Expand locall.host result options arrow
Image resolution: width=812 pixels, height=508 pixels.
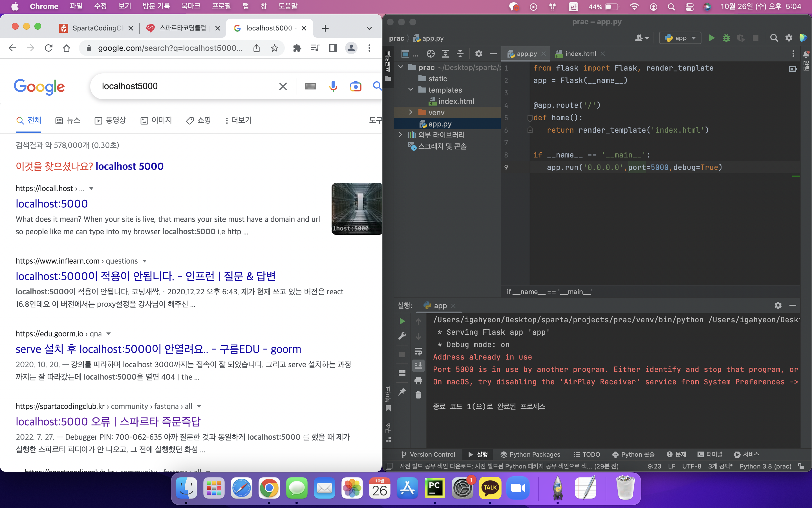(91, 189)
